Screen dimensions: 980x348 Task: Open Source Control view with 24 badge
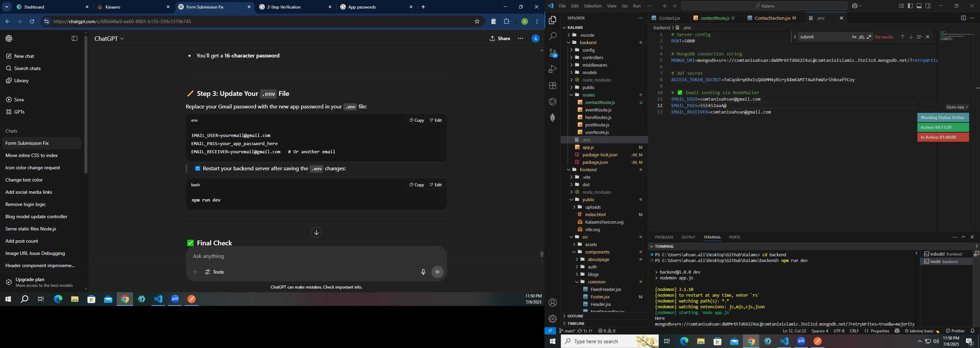point(553,53)
